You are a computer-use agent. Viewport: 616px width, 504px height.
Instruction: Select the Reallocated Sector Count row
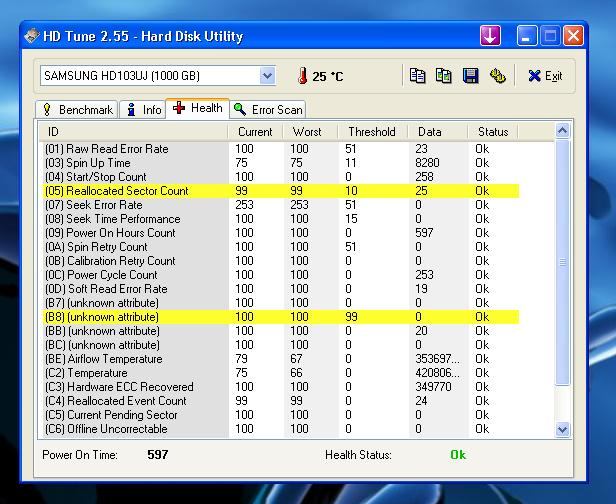coord(281,191)
